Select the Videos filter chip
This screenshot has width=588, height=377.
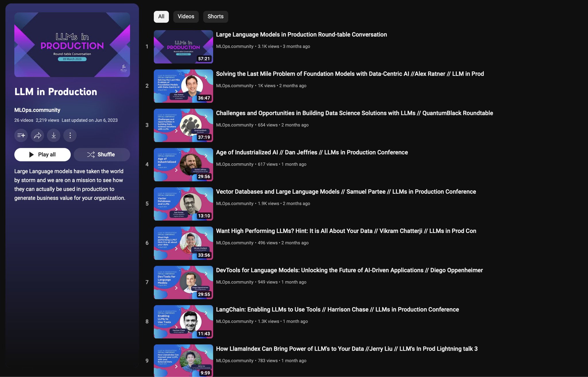(x=186, y=17)
